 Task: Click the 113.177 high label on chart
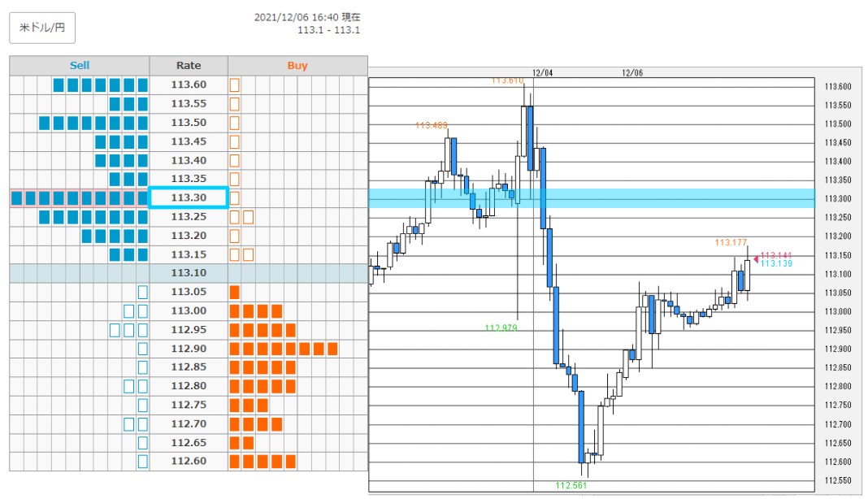[731, 242]
